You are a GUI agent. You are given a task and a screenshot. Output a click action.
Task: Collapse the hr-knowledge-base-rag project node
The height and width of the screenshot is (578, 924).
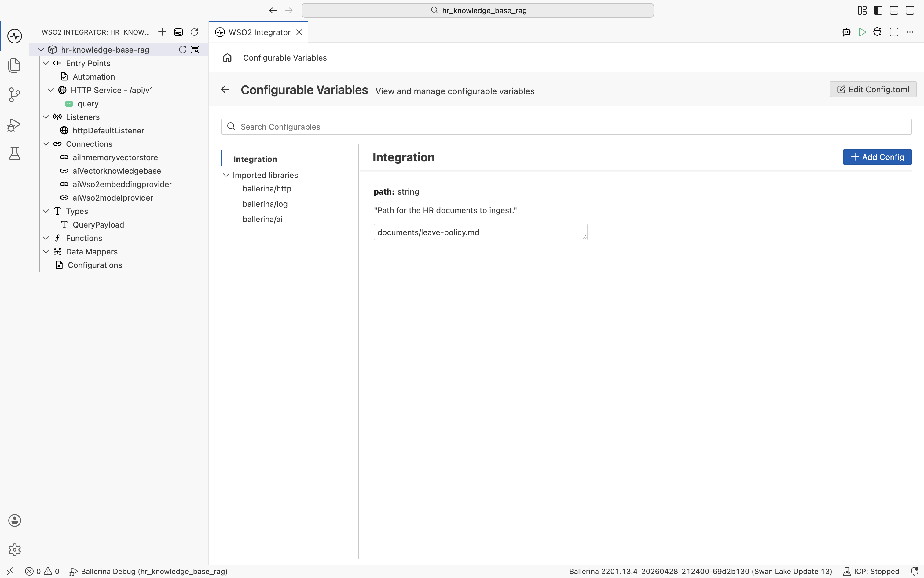tap(41, 50)
